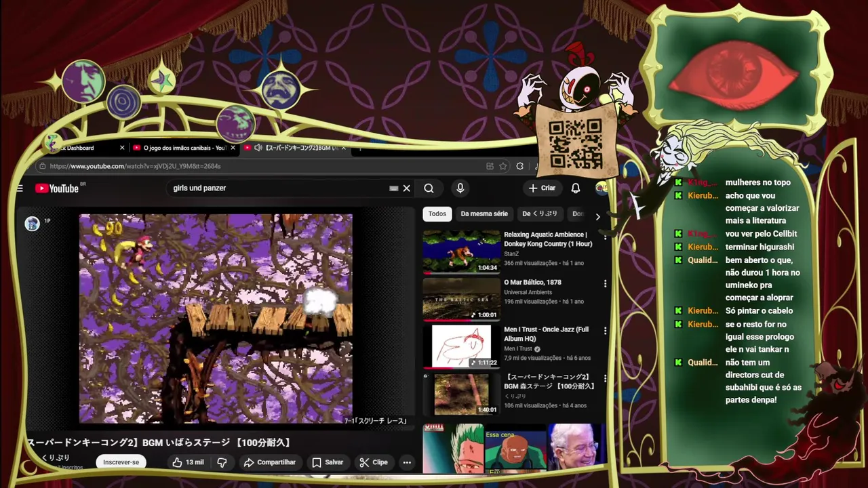Like the video with thumbs up
Screen dimensions: 868x488
[177, 462]
